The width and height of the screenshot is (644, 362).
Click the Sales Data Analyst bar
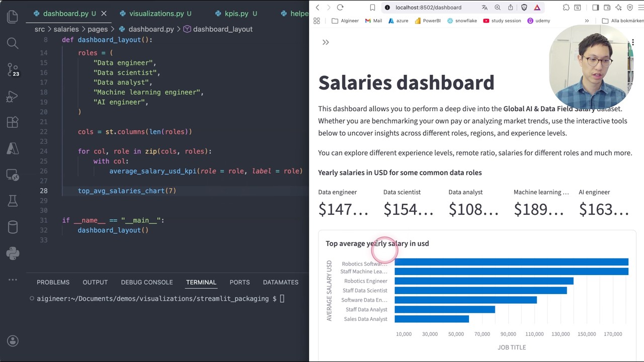click(x=432, y=319)
